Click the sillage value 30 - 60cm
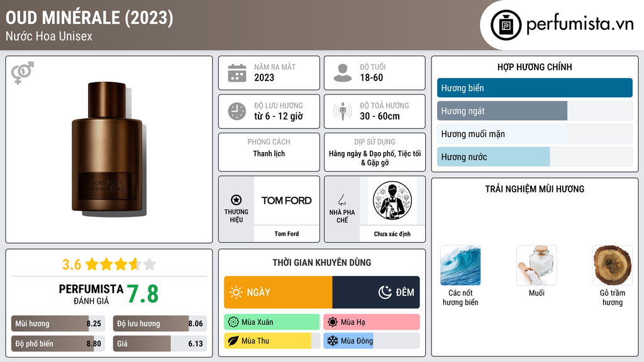 [380, 116]
